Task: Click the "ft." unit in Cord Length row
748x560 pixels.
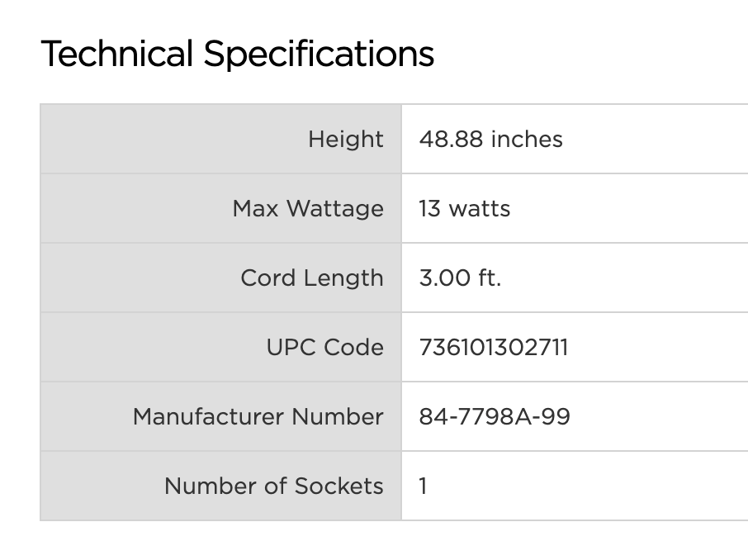Action: click(489, 278)
